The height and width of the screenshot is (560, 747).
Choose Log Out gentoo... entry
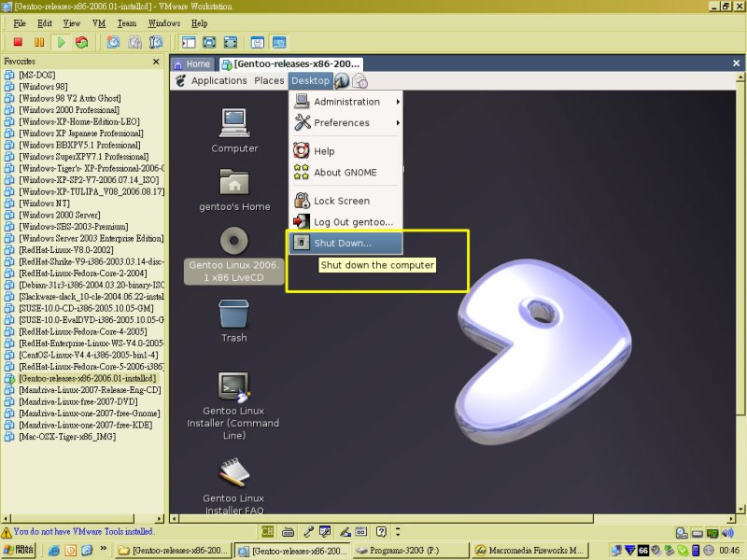pyautogui.click(x=345, y=222)
